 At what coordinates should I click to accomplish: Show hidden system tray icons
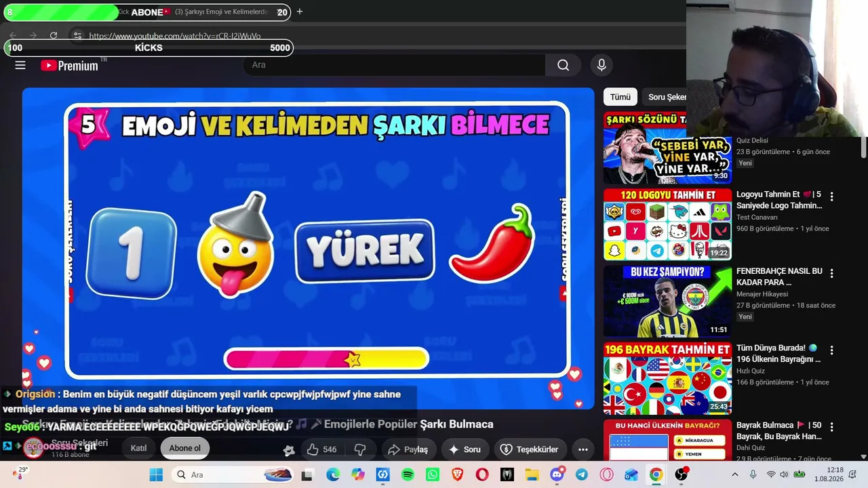click(x=734, y=474)
